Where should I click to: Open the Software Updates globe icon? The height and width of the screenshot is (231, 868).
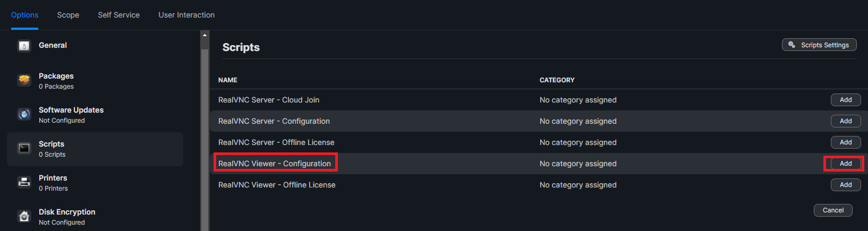tap(24, 114)
